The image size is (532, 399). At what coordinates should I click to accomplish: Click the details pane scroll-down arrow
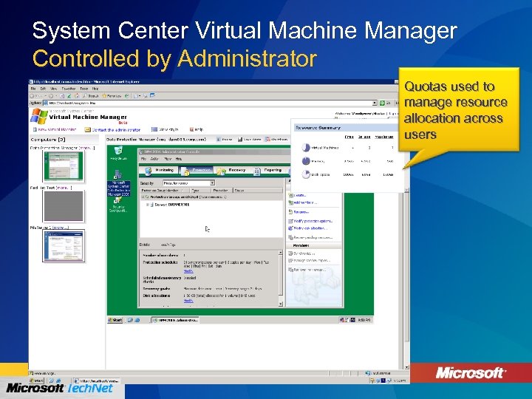(x=281, y=304)
